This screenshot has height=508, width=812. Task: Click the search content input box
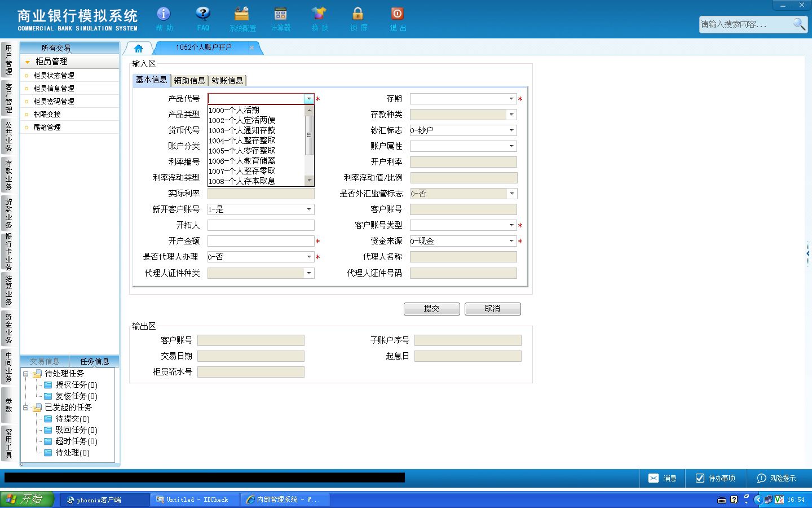point(744,24)
